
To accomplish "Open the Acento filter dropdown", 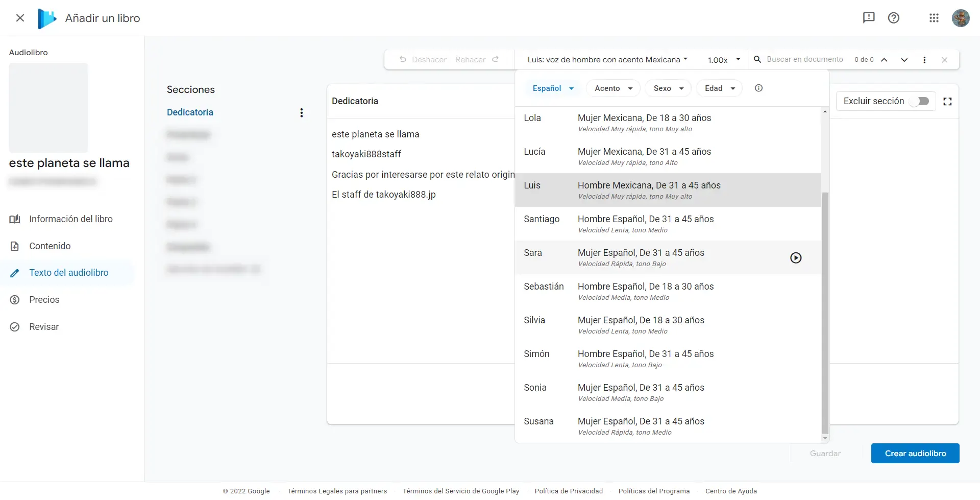I will (x=613, y=88).
